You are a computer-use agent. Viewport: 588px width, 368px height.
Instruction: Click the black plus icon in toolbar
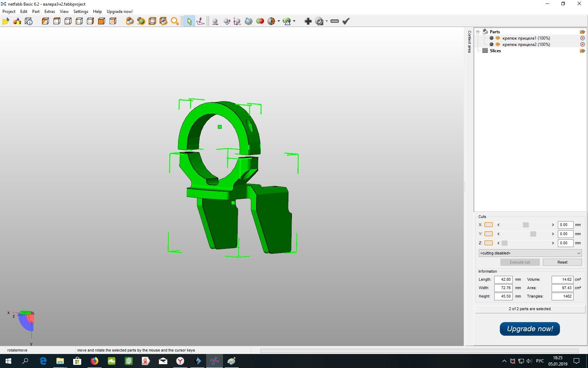[308, 21]
